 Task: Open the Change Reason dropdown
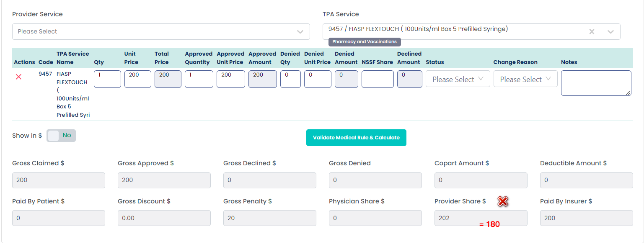pyautogui.click(x=525, y=79)
